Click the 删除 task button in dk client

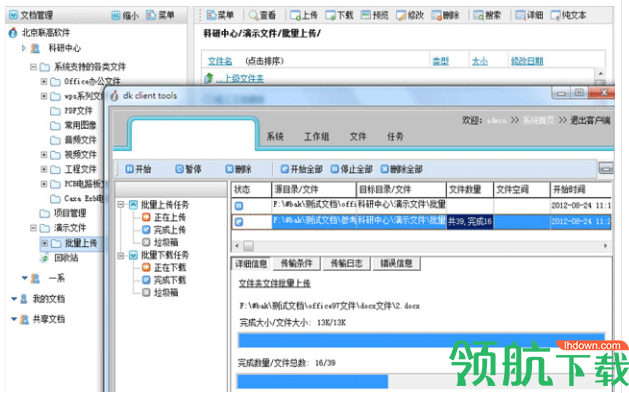click(x=238, y=169)
